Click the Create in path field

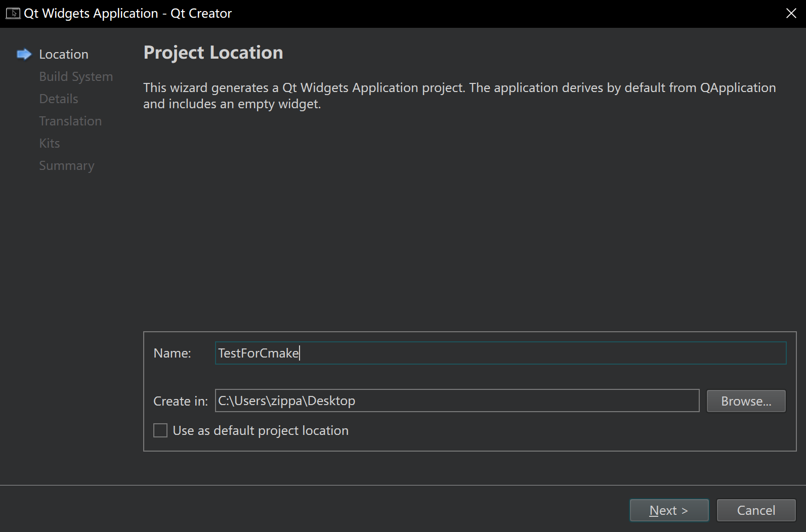457,401
